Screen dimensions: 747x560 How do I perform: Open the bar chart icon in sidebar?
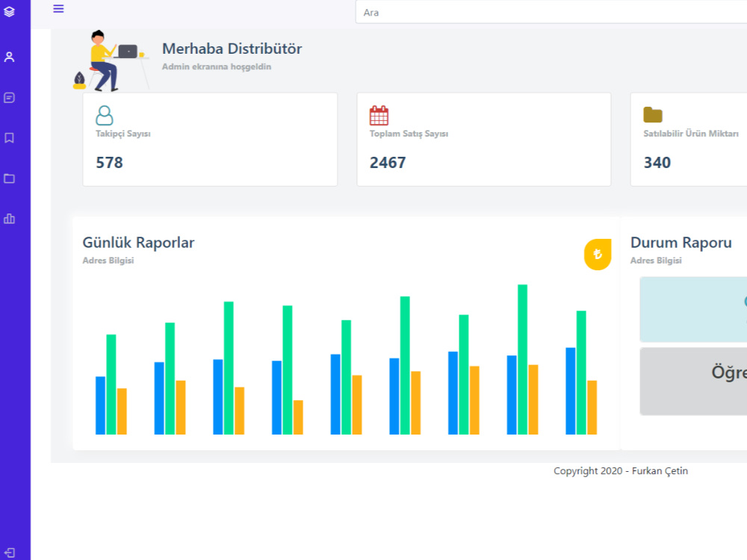coord(9,219)
